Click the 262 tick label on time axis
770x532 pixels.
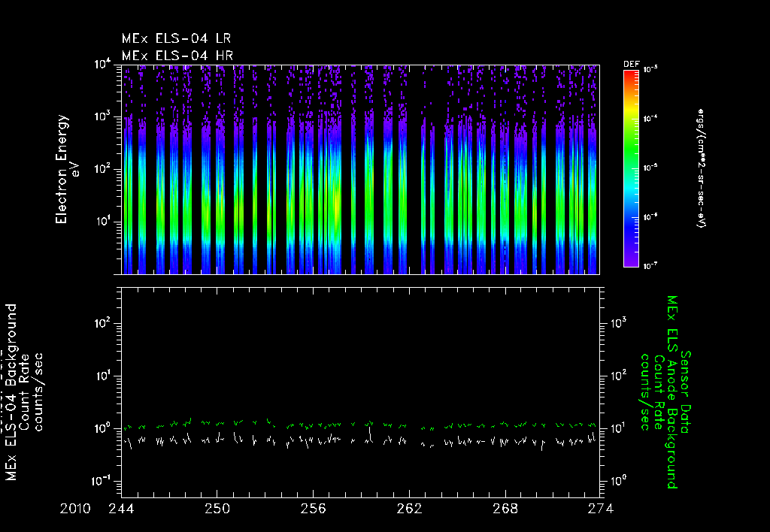click(409, 509)
